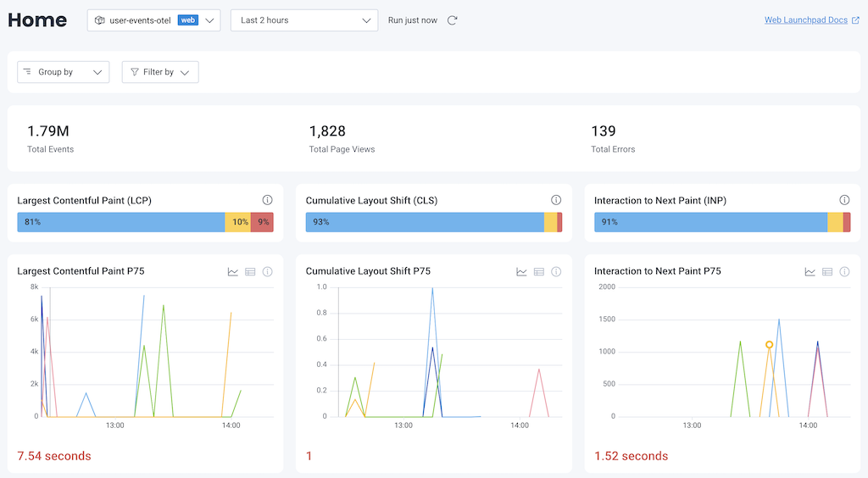This screenshot has height=478, width=868.
Task: Show graph view for Interaction to Next Paint P75
Action: [810, 272]
